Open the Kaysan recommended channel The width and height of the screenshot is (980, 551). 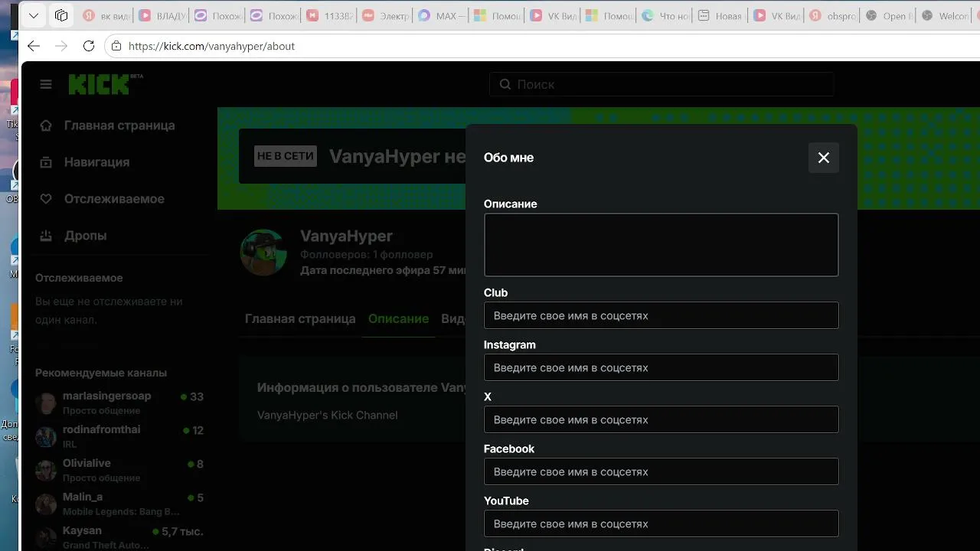click(119, 537)
